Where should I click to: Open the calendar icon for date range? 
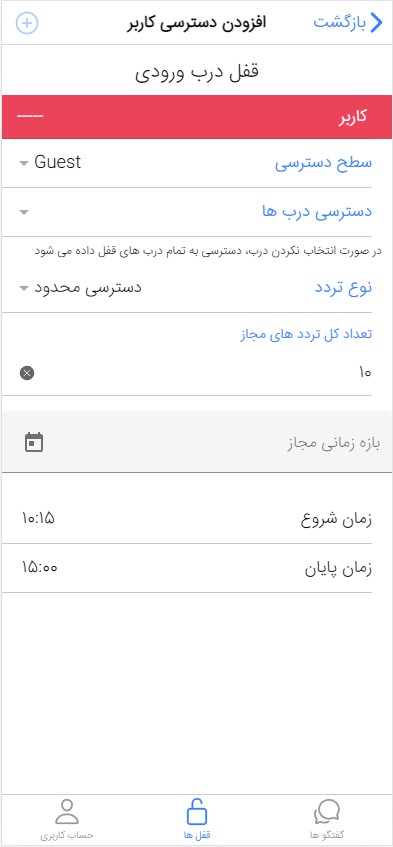[x=34, y=442]
